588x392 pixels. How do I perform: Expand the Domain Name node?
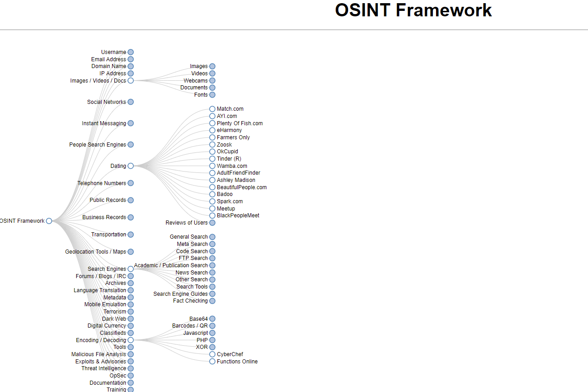coord(131,66)
